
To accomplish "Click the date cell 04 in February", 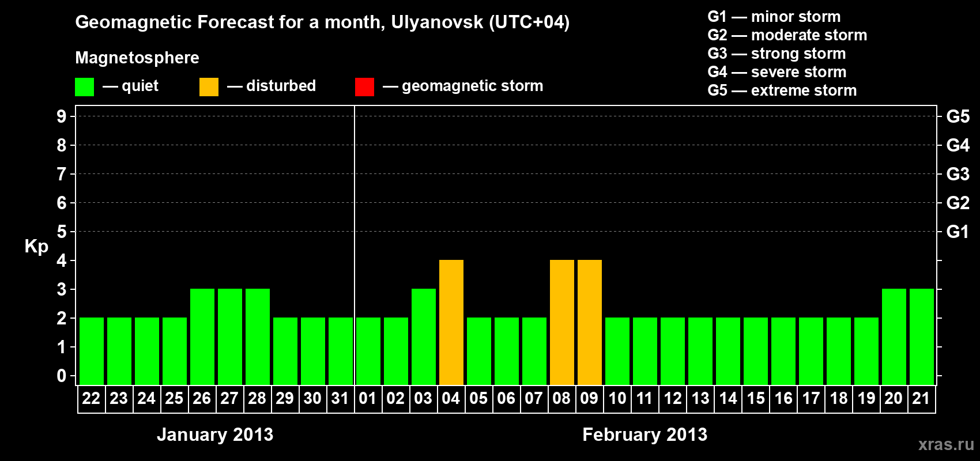I will tap(451, 399).
